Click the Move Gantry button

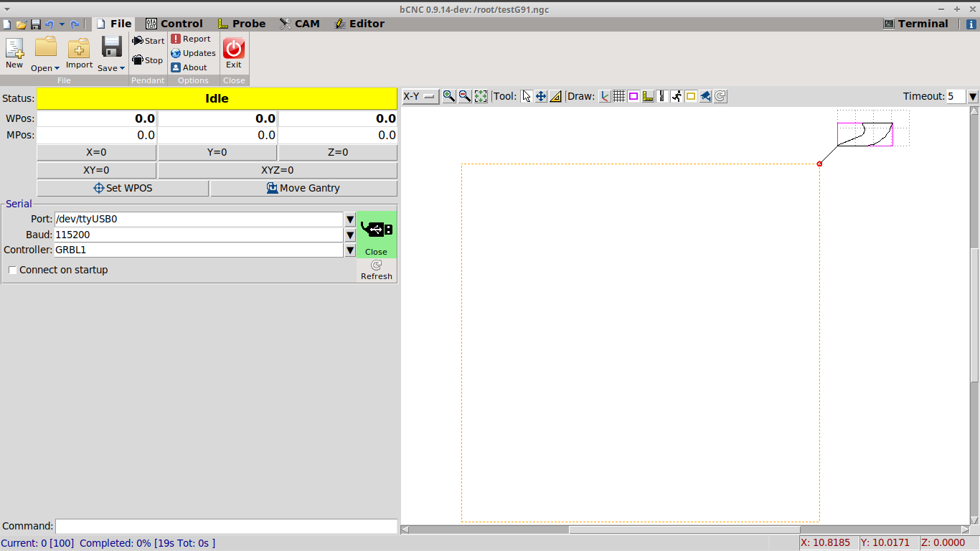pyautogui.click(x=303, y=188)
